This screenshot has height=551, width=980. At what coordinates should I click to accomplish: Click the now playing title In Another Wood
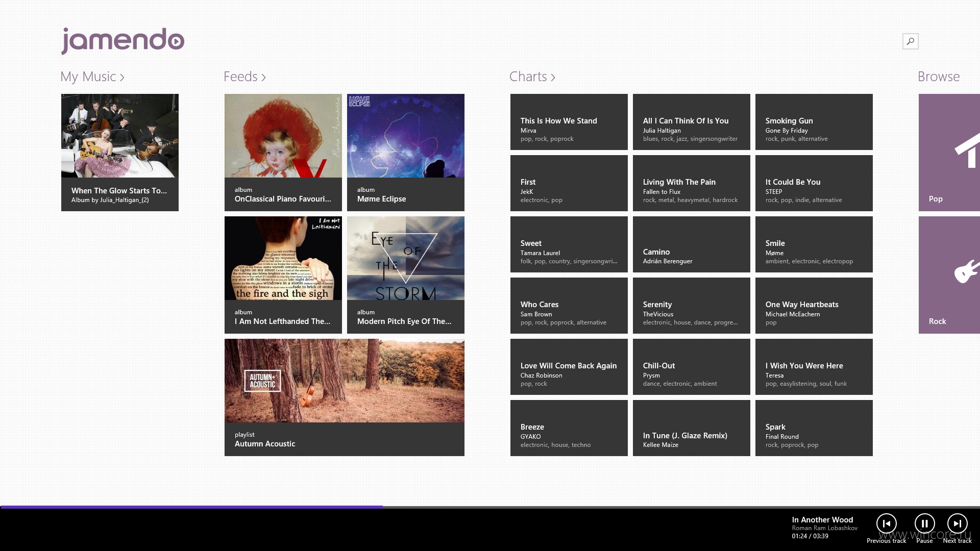[x=822, y=519]
